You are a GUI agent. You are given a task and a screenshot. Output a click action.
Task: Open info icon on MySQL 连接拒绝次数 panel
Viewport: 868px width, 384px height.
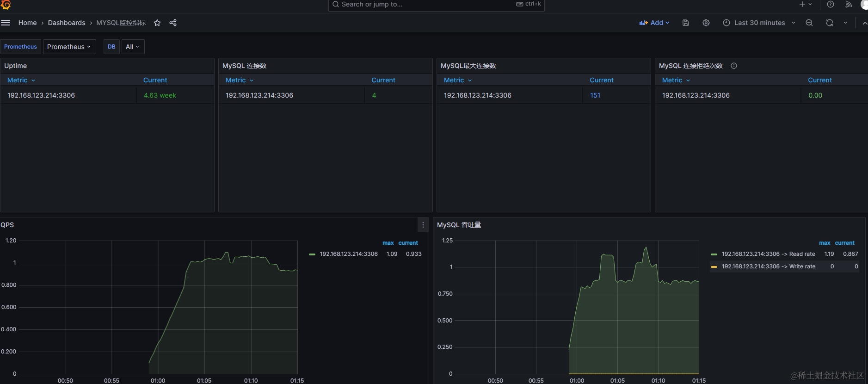pos(734,66)
